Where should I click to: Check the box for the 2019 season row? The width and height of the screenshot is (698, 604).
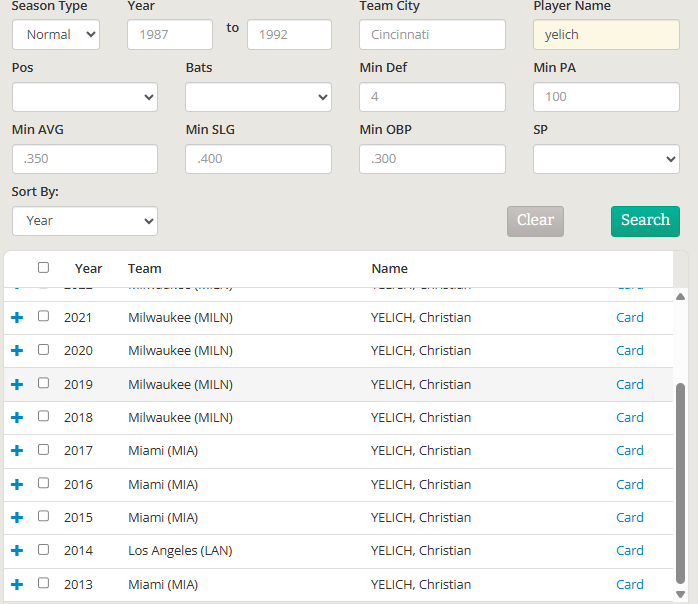tap(43, 383)
